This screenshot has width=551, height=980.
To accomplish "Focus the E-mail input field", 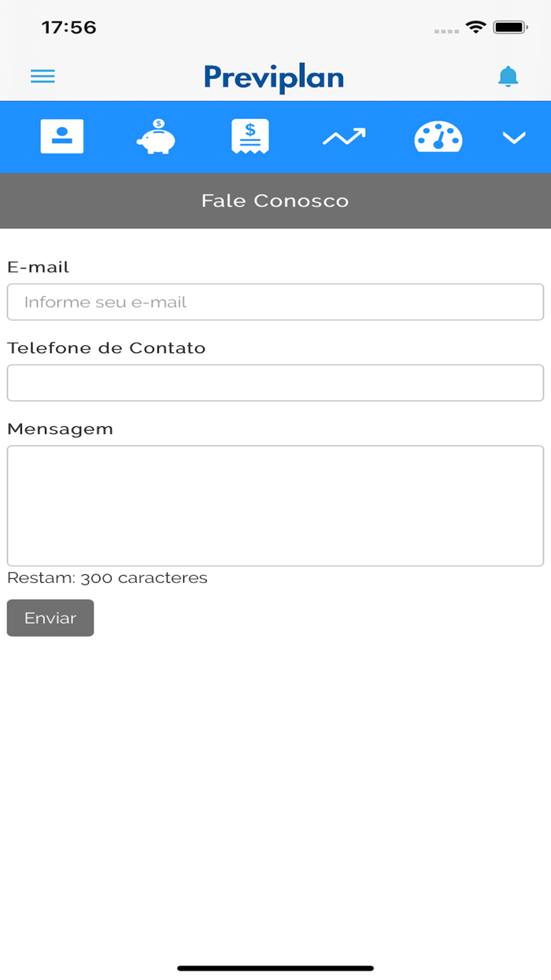I will 275,302.
